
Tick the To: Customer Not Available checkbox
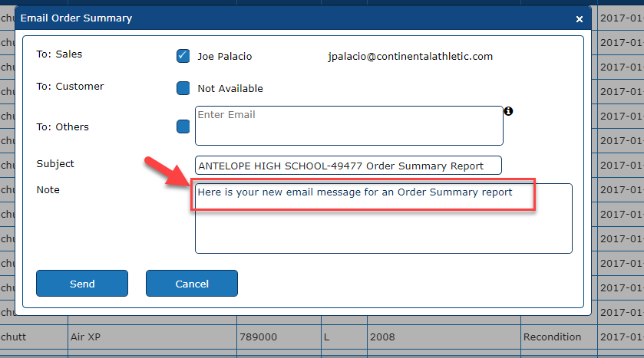pos(183,88)
